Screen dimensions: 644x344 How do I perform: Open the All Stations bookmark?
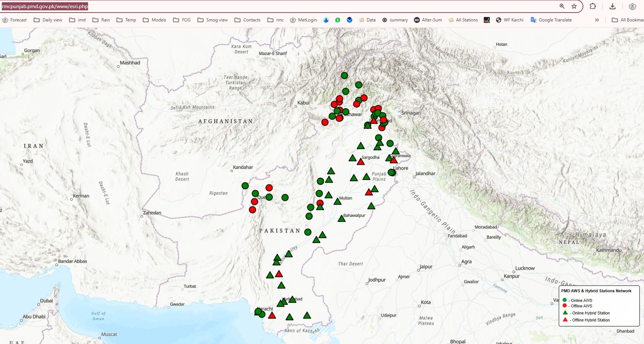click(x=463, y=20)
